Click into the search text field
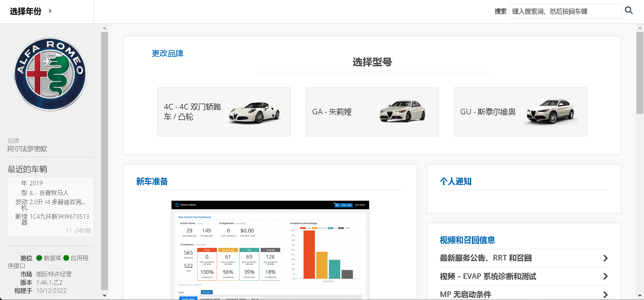The image size is (644, 300). click(x=565, y=11)
